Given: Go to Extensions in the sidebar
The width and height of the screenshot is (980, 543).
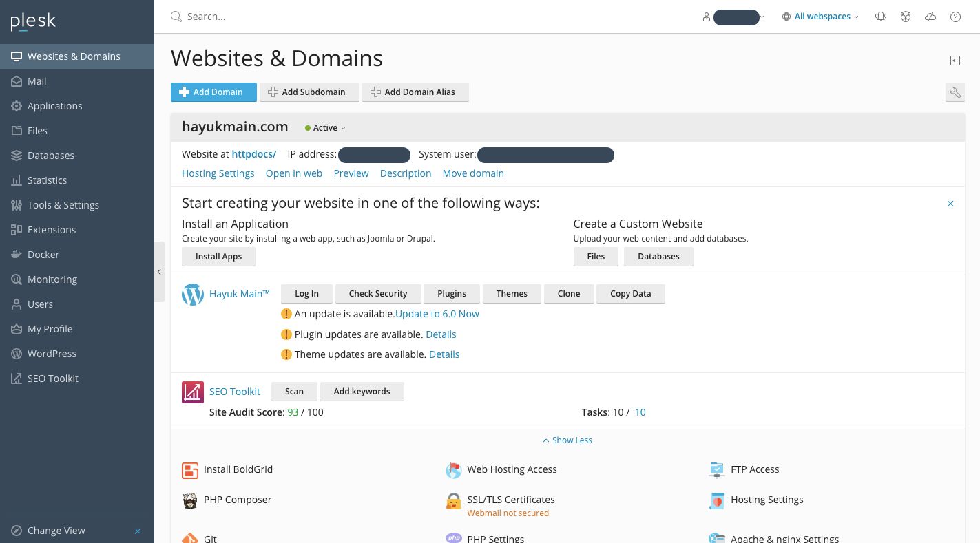Looking at the screenshot, I should point(51,230).
